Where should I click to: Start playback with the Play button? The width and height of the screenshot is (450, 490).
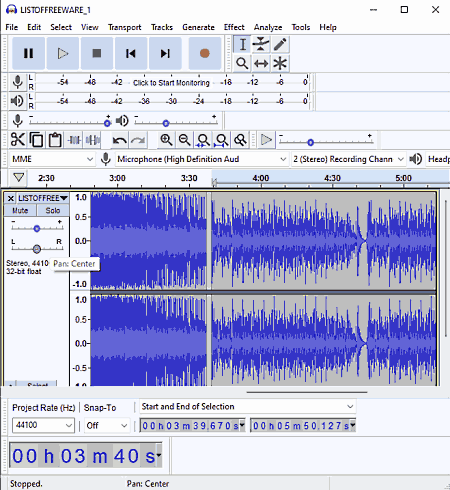[63, 53]
